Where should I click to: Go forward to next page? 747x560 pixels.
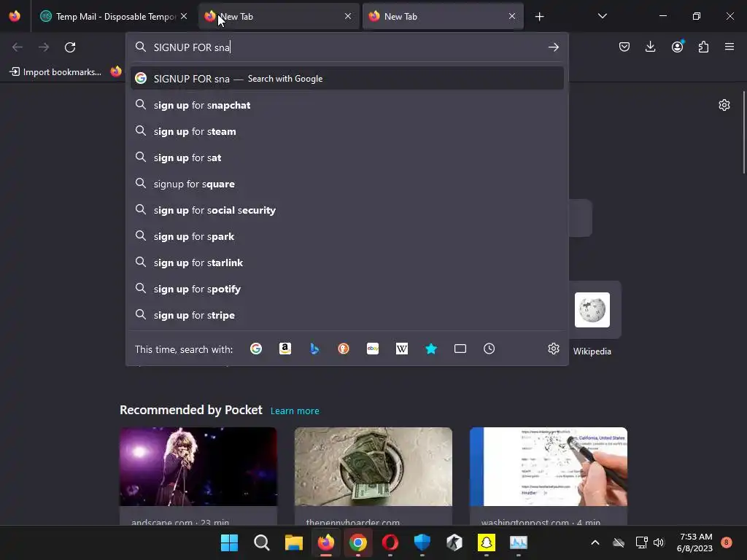tap(43, 47)
